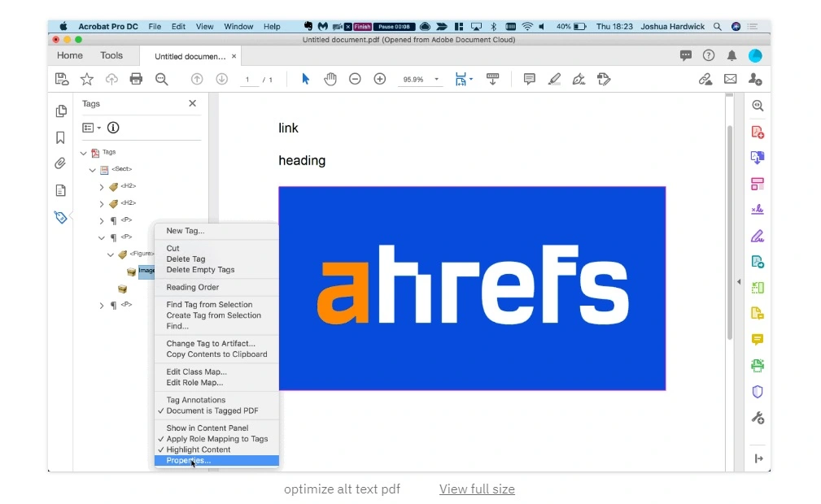Screen dimensions: 821x504
Task: Click the fountain pen sign icon
Action: click(x=579, y=79)
